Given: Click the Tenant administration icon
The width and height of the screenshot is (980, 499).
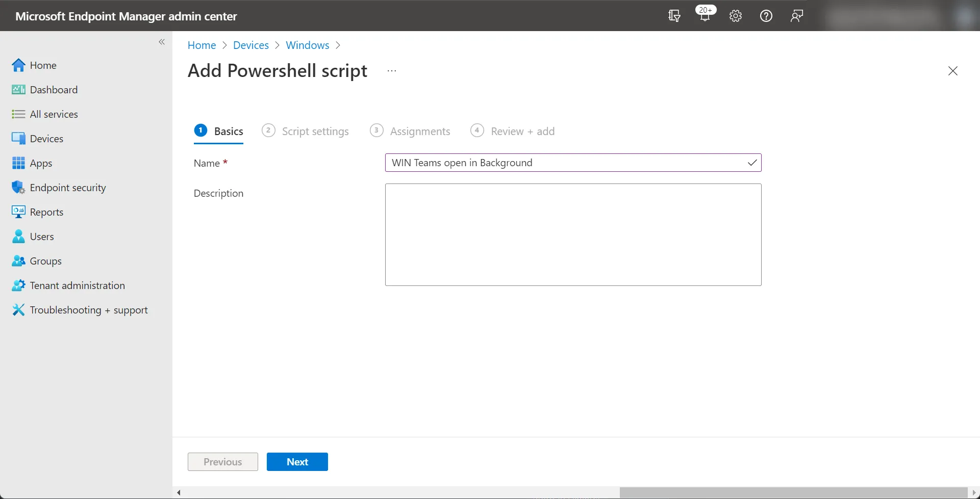Looking at the screenshot, I should tap(18, 285).
